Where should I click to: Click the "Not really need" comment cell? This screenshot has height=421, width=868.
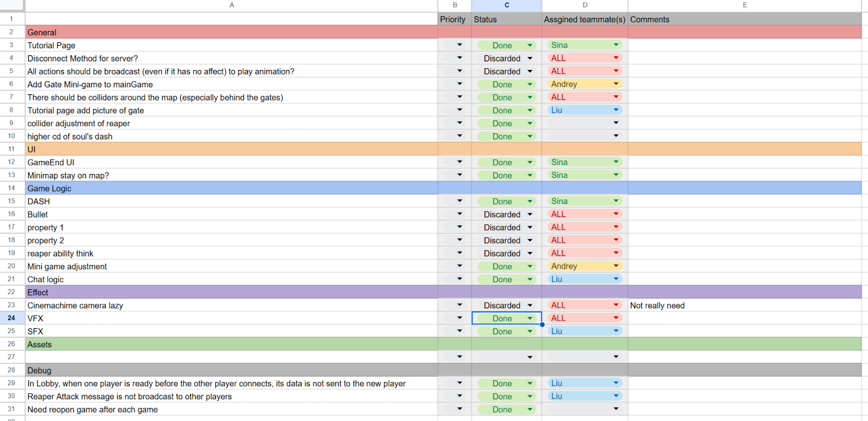coord(744,305)
